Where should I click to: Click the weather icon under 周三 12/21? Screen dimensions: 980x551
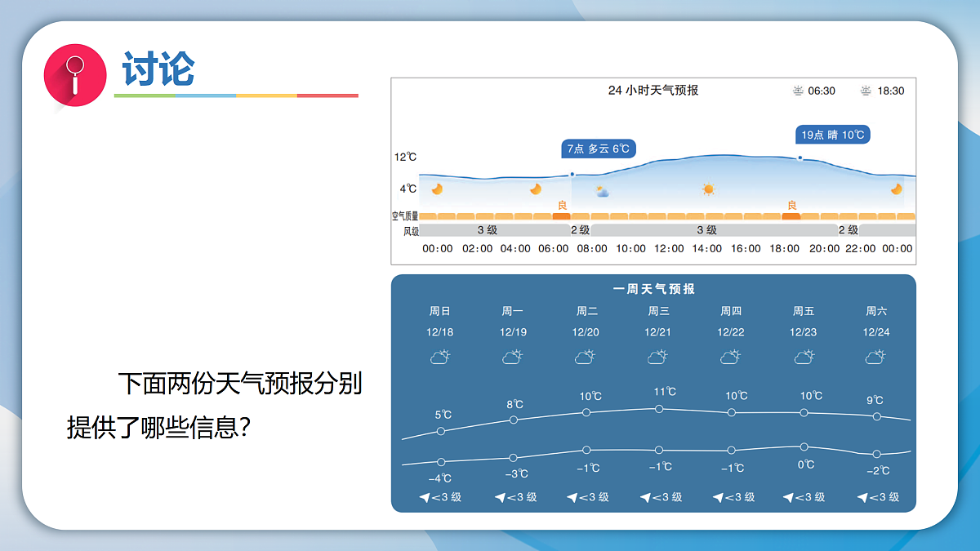point(657,357)
